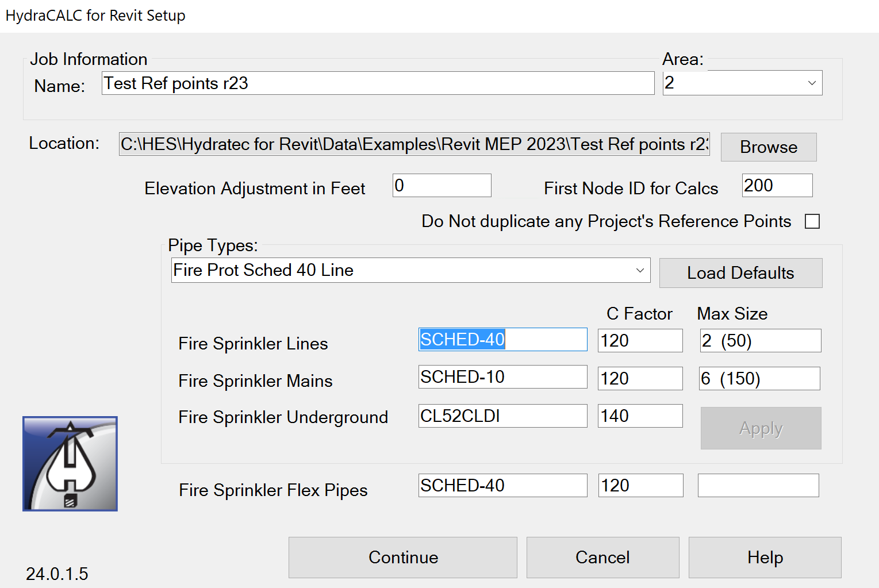Click the Continue button

tap(403, 558)
